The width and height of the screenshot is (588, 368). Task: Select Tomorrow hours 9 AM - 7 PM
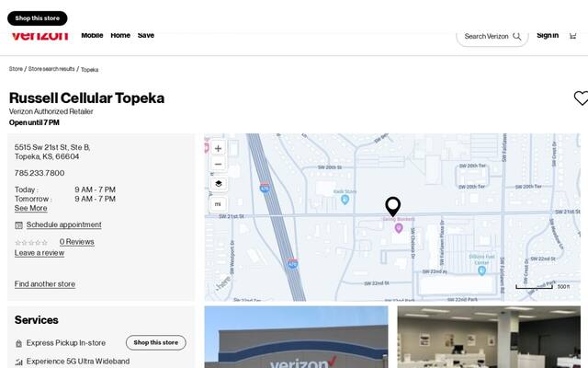point(95,199)
